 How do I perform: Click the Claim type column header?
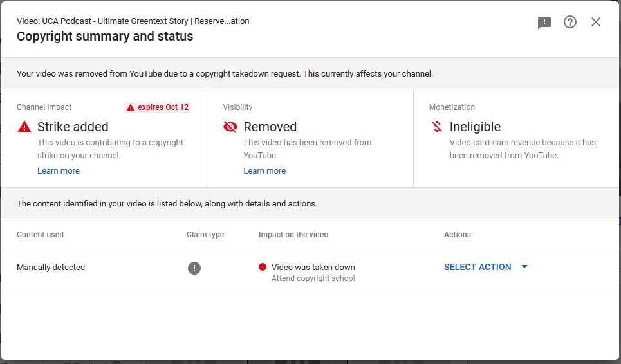click(x=205, y=234)
